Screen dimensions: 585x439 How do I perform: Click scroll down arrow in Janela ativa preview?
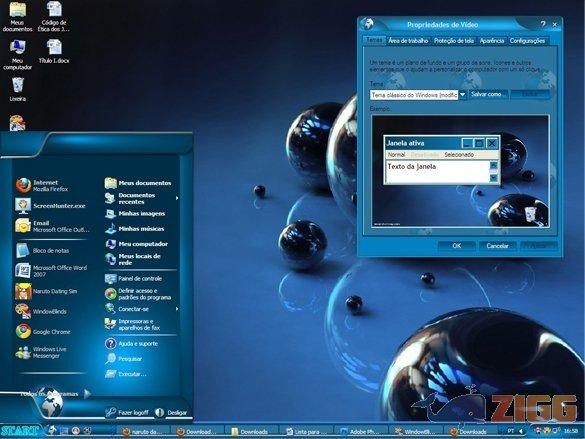click(493, 178)
